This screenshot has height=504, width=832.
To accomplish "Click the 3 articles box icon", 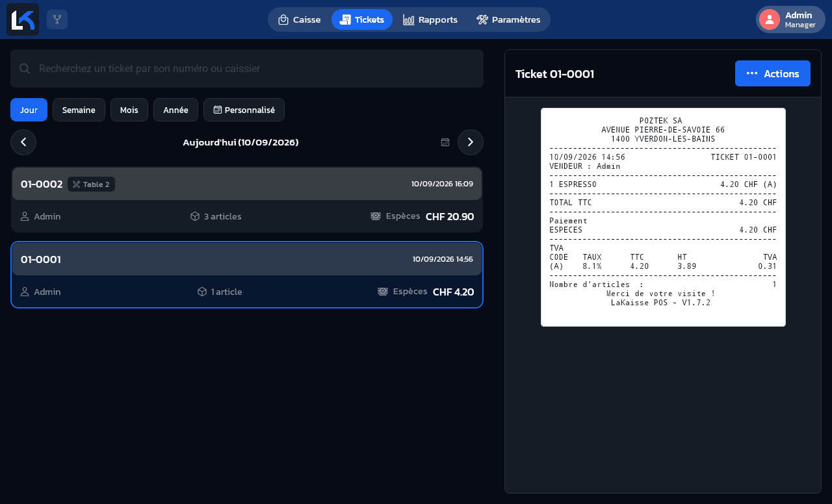I will coord(195,216).
